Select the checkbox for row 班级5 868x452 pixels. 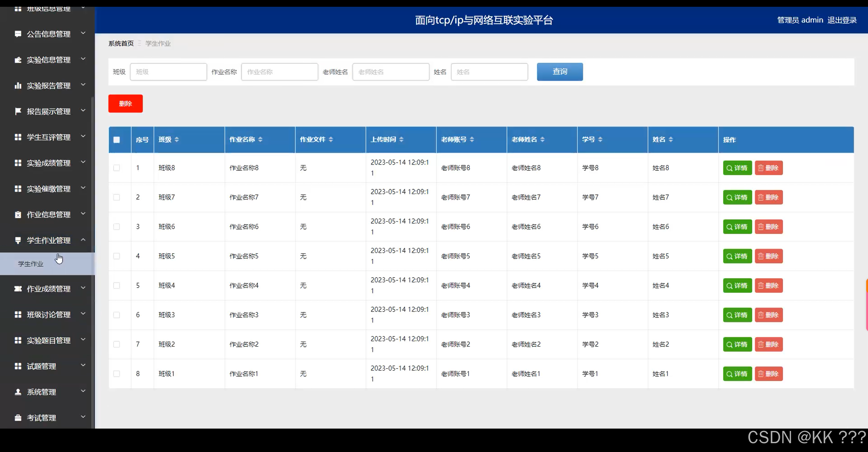click(117, 256)
